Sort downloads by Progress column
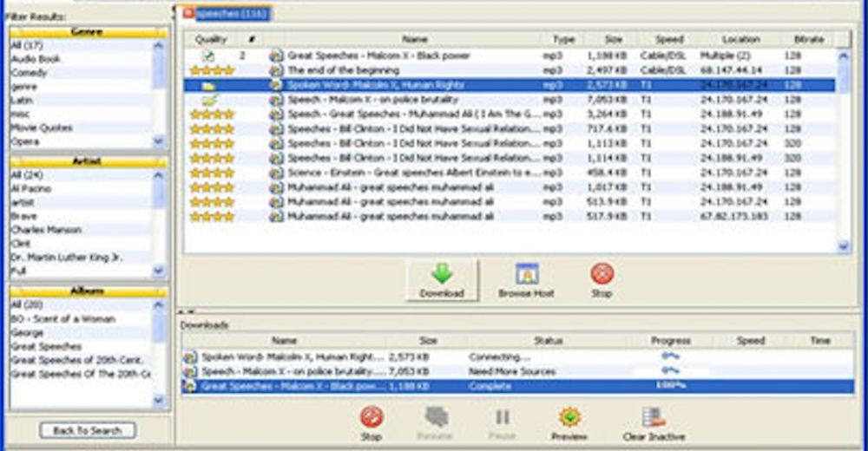 (670, 341)
